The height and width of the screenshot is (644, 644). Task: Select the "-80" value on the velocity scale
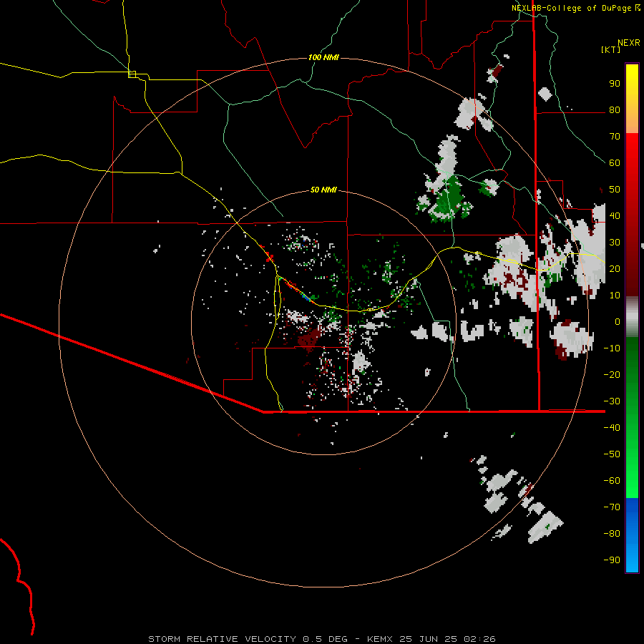pyautogui.click(x=612, y=534)
